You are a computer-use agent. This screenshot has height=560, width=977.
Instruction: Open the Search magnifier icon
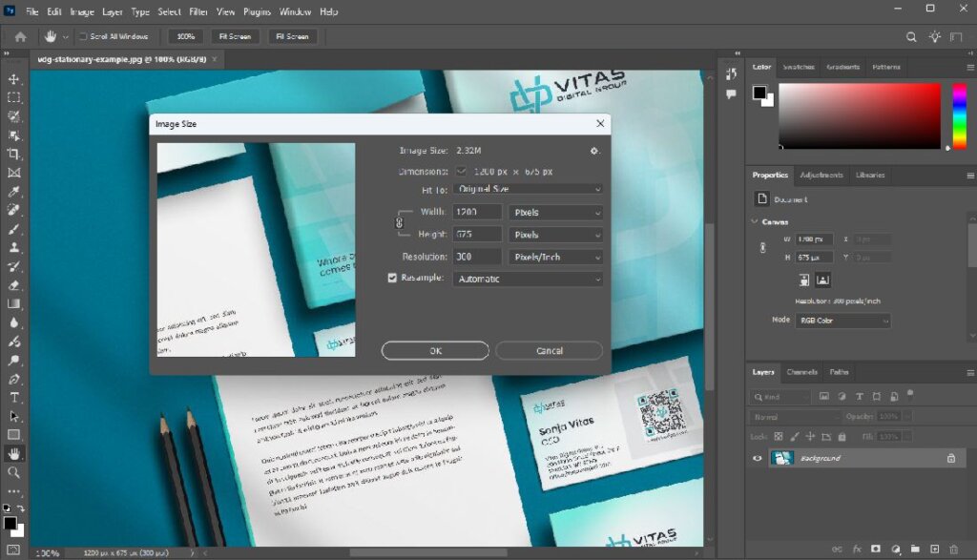coord(911,37)
